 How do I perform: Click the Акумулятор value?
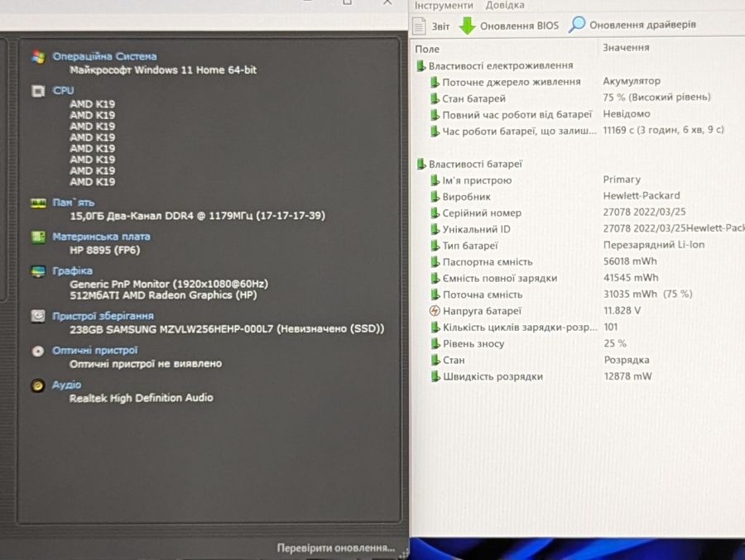tap(632, 81)
